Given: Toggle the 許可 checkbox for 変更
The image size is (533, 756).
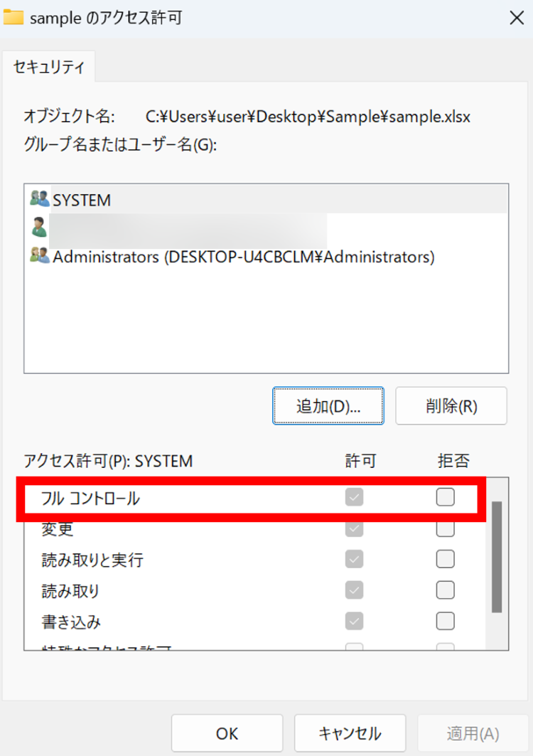Looking at the screenshot, I should pyautogui.click(x=354, y=528).
